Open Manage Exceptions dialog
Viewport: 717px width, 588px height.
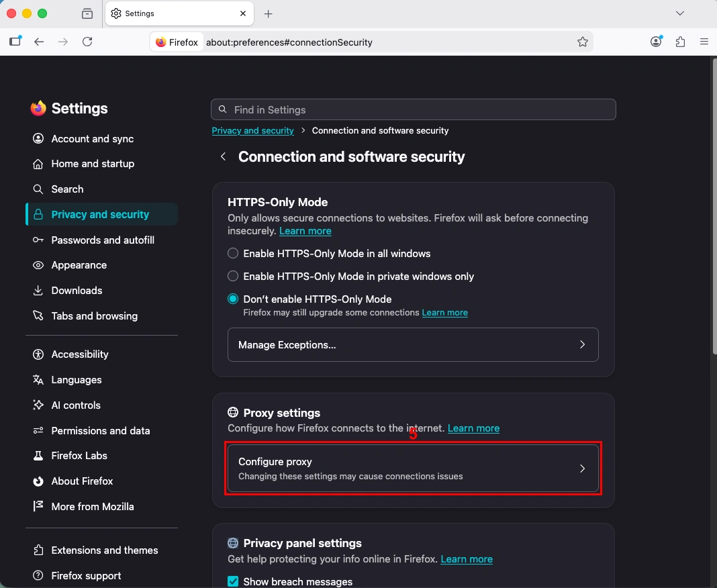tap(413, 345)
